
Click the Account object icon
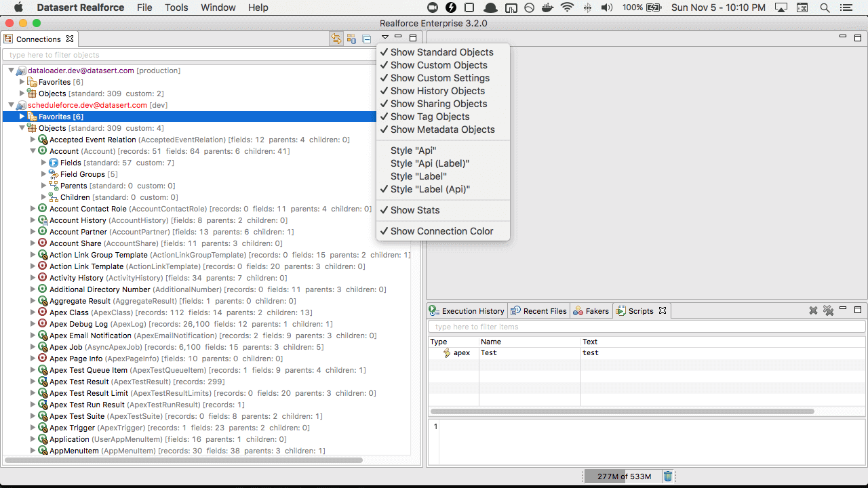[43, 151]
